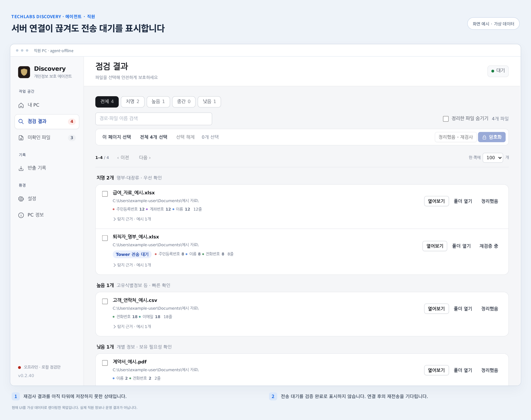Click the red 4 badge on 점검 결과
The height and width of the screenshot is (420, 531).
tap(72, 121)
